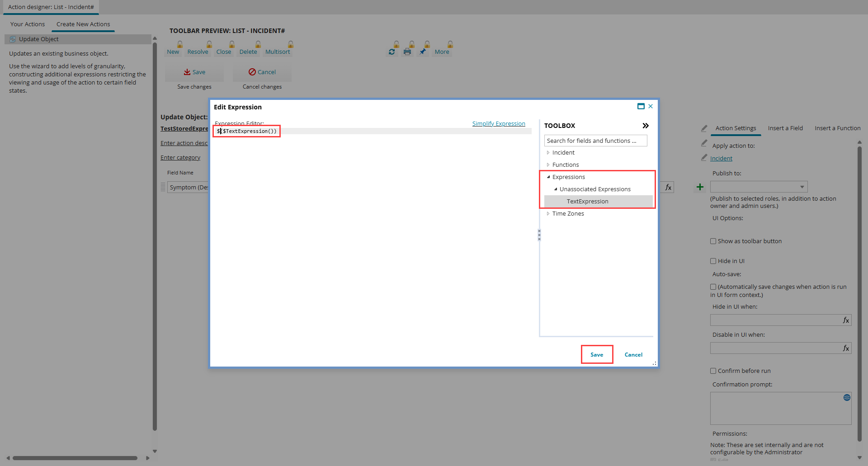
Task: Click the Simplify Expression link
Action: click(x=499, y=124)
